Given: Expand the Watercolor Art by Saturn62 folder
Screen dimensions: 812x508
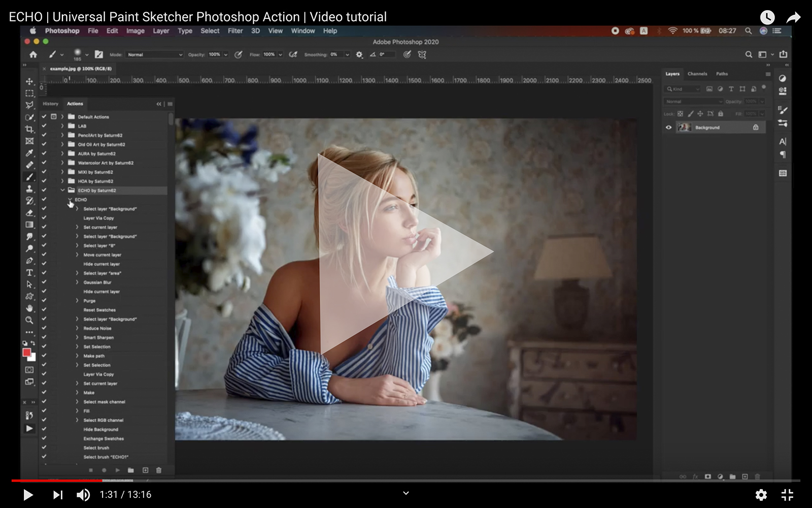Looking at the screenshot, I should click(62, 163).
